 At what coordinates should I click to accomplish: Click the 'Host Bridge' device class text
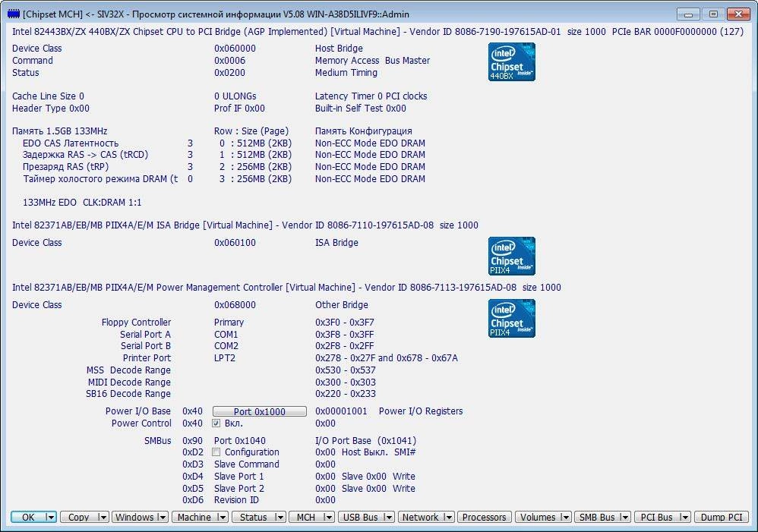pos(339,49)
